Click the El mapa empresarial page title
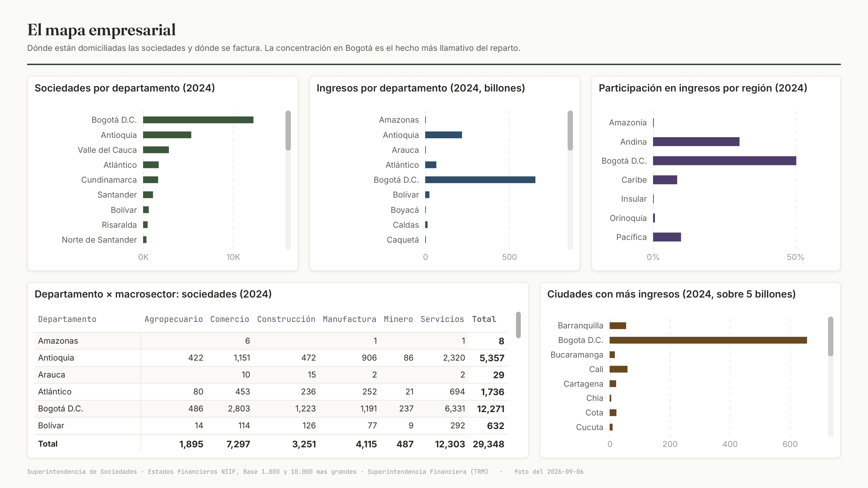 click(101, 30)
